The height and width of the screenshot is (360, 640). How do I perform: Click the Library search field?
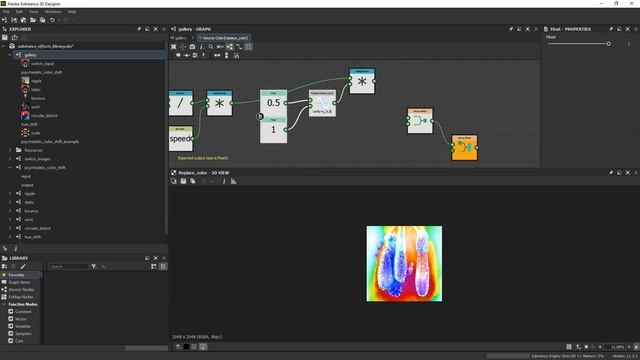(x=69, y=267)
